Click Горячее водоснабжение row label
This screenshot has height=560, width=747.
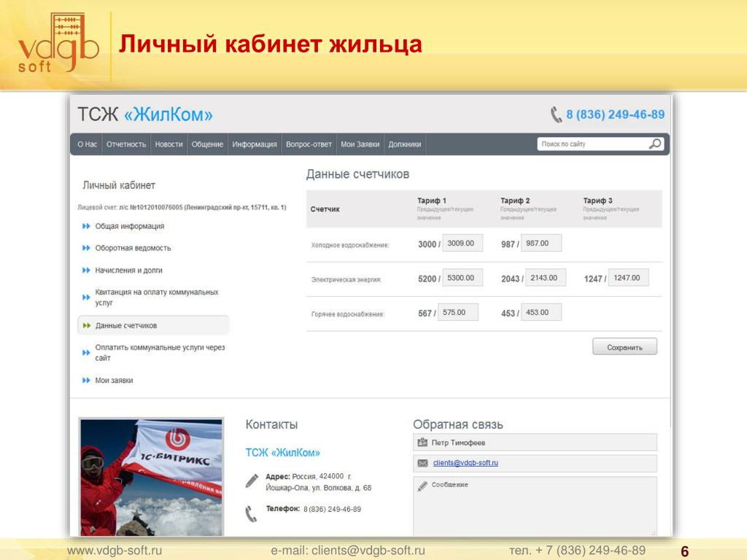coord(348,314)
